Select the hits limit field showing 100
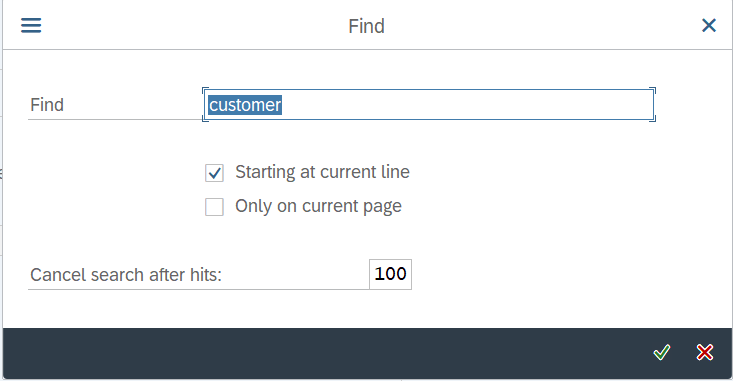This screenshot has height=381, width=733. click(390, 274)
